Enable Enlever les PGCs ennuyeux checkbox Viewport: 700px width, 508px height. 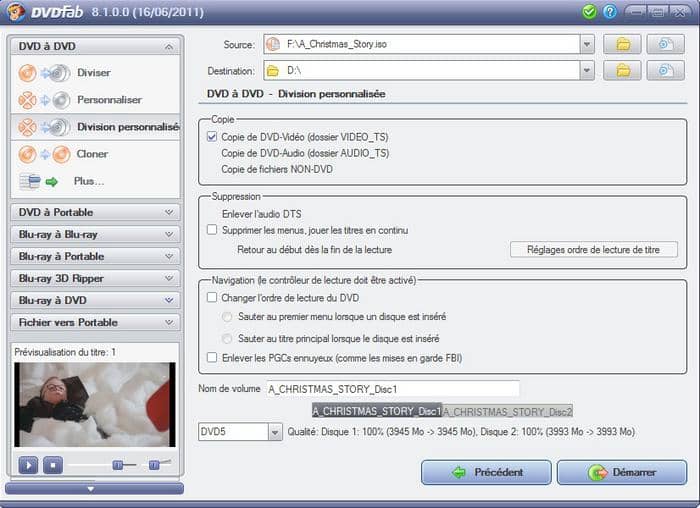[212, 358]
